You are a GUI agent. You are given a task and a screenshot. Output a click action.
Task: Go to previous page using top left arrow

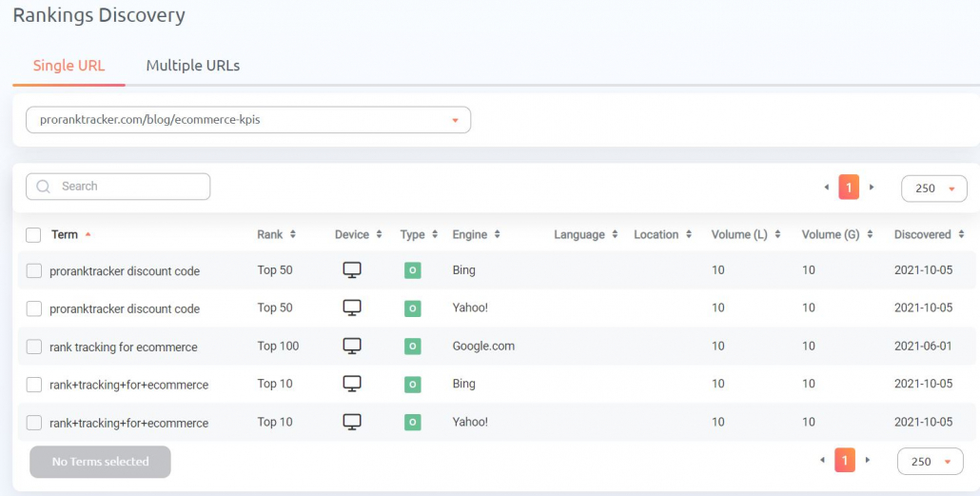(x=826, y=187)
